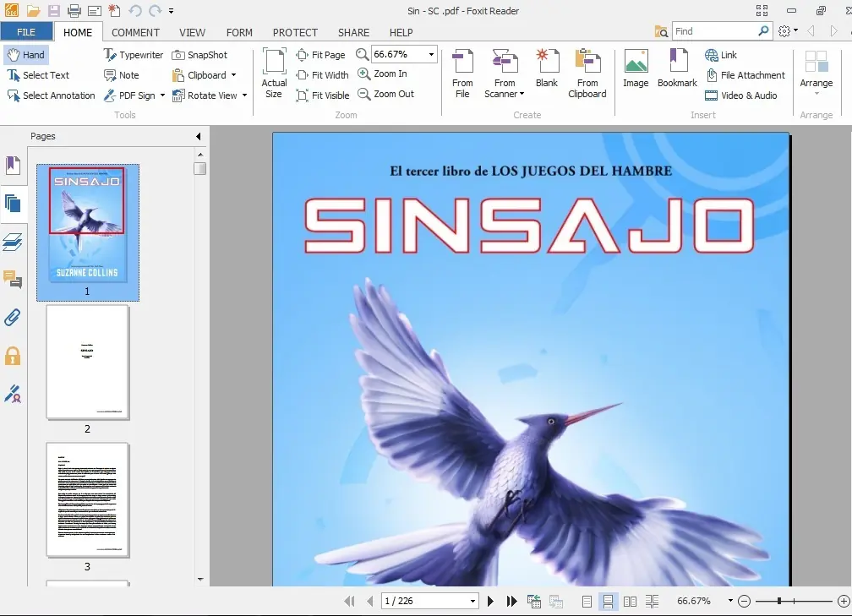The width and height of the screenshot is (852, 616).
Task: Go to the next page
Action: pyautogui.click(x=490, y=601)
